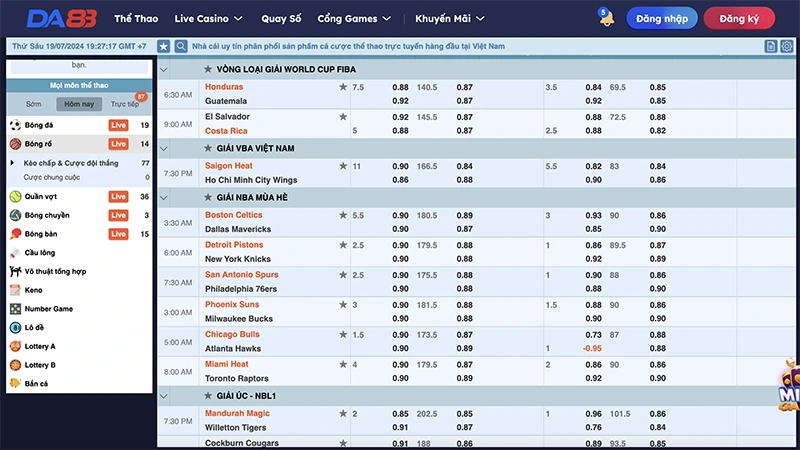Favorite the Miami Heat match star
Screen dimensions: 800x450
(x=343, y=364)
